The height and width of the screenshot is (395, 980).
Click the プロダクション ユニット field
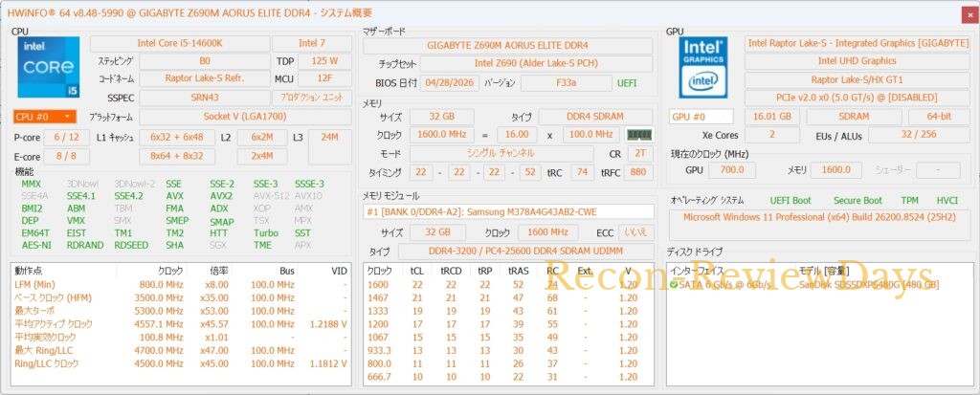(312, 98)
